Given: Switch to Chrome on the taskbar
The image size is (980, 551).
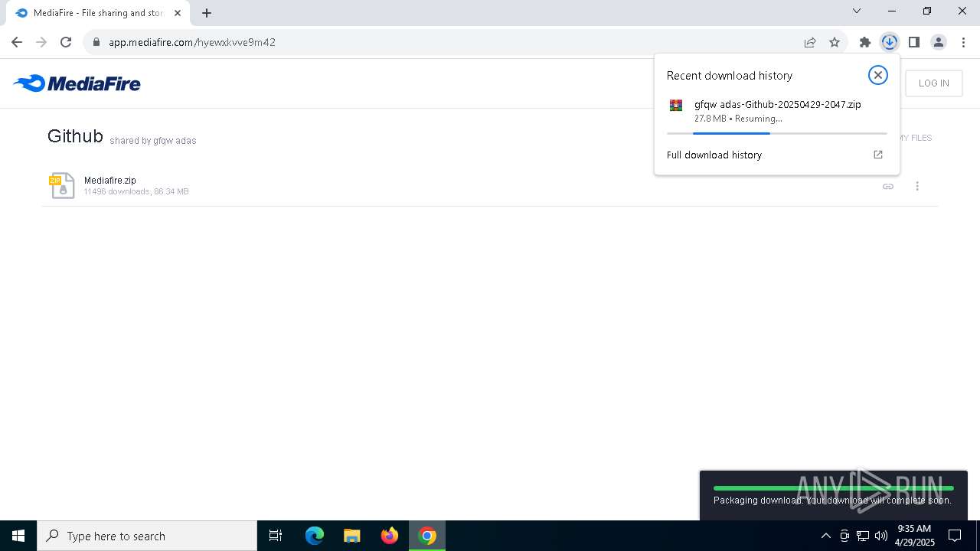Looking at the screenshot, I should click(x=427, y=536).
